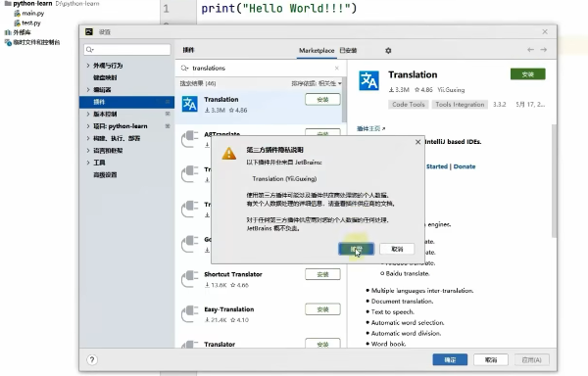Screen dimensions: 588x376
Task: Click the Code Tools tag
Action: [408, 105]
